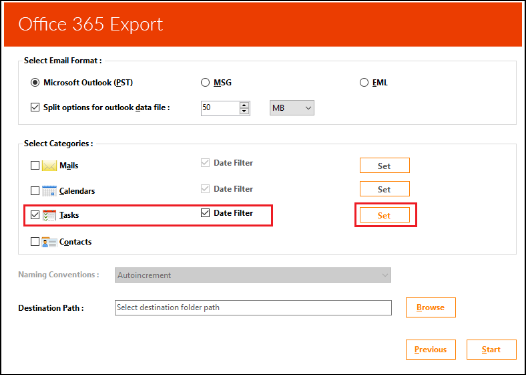Enable the Mails category checkbox
Screen dimensions: 526x375
[35, 166]
